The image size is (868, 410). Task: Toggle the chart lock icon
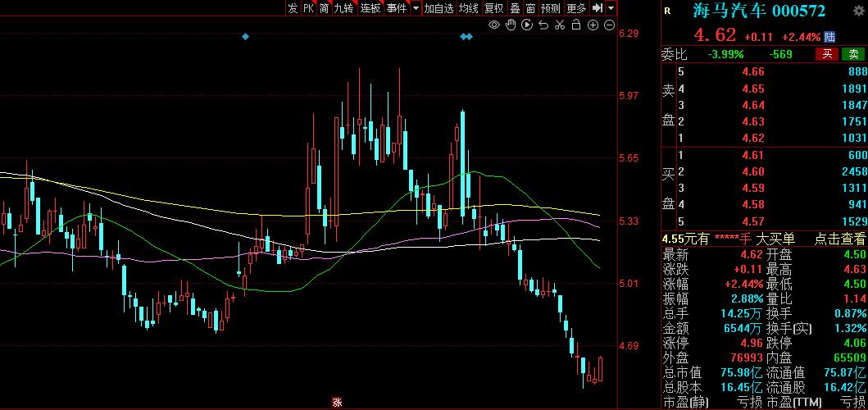(x=576, y=25)
